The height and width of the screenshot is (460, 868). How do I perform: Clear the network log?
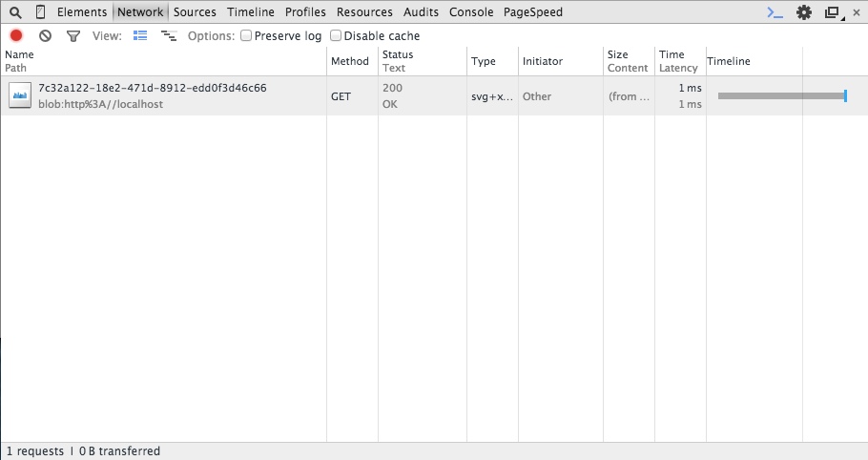(x=45, y=35)
